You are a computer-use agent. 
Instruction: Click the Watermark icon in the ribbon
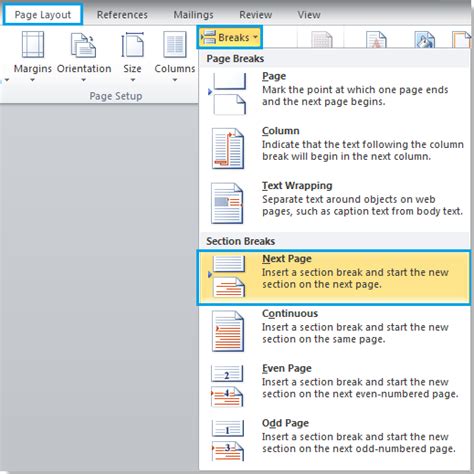(x=376, y=39)
